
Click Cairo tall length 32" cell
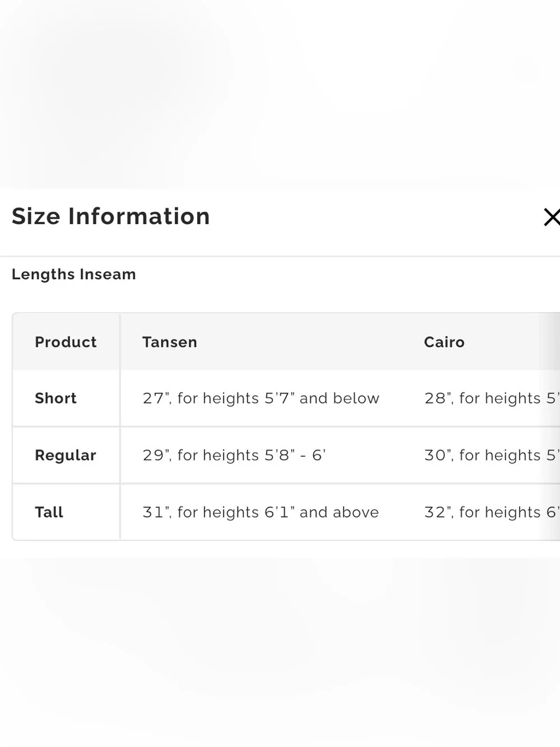(x=492, y=512)
